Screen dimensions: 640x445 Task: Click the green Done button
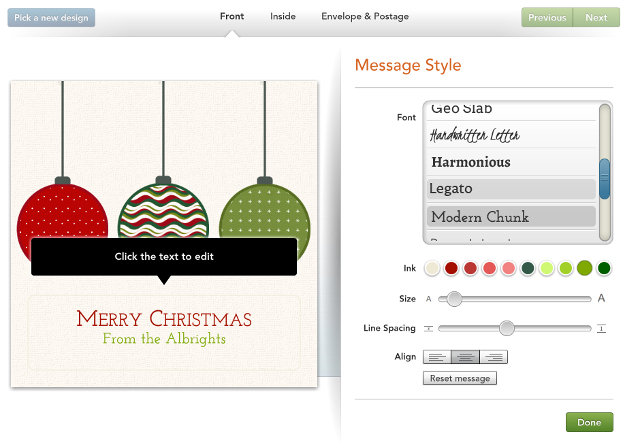click(x=589, y=422)
